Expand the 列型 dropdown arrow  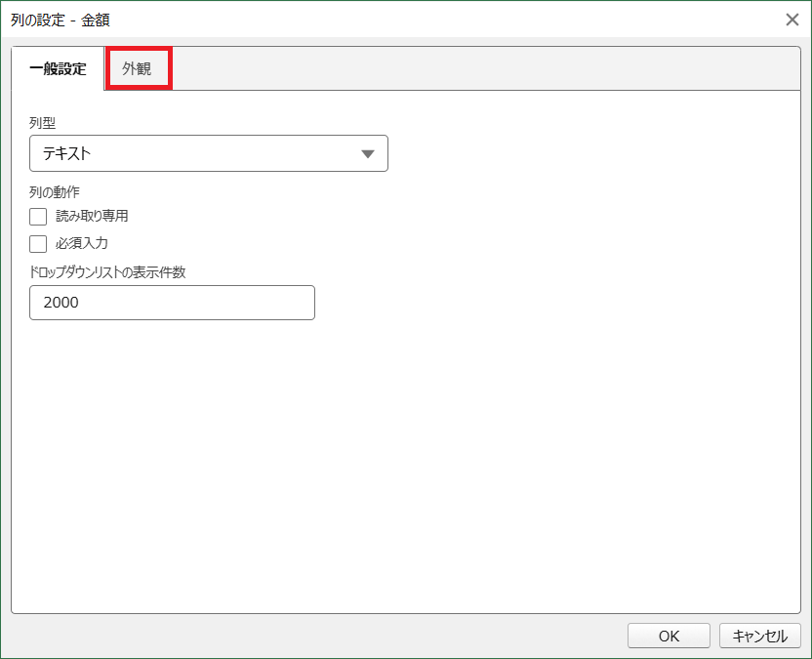coord(368,154)
